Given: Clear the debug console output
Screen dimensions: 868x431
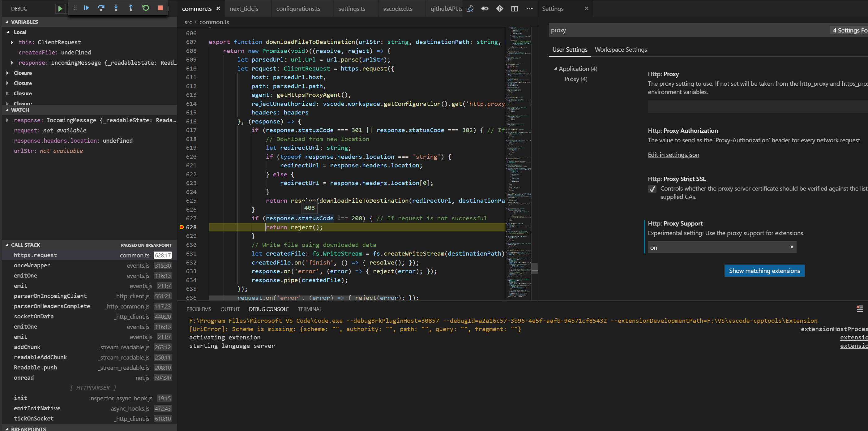Looking at the screenshot, I should [860, 308].
